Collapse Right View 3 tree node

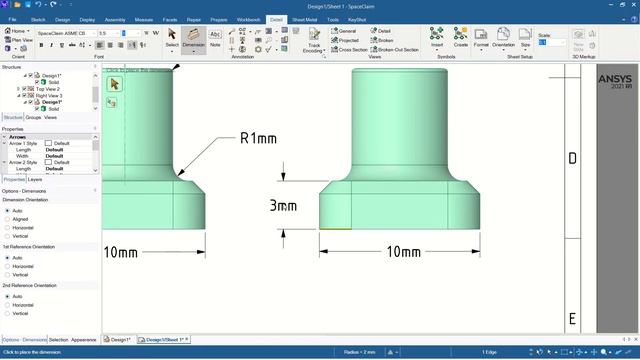click(18, 96)
